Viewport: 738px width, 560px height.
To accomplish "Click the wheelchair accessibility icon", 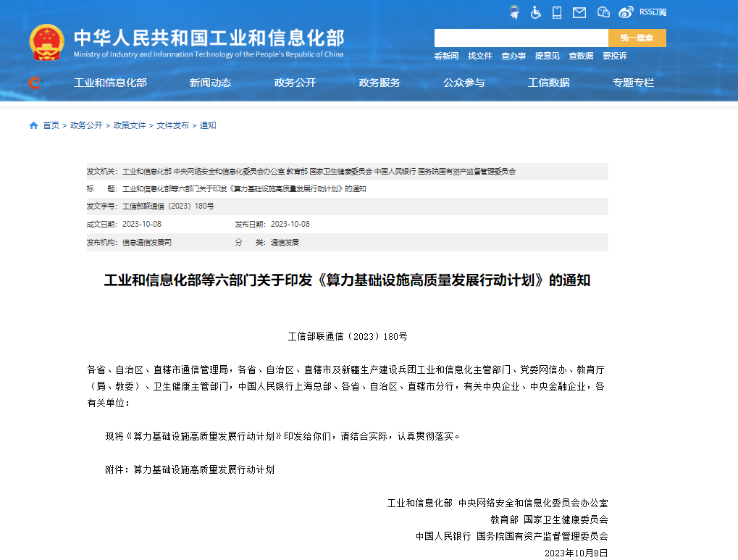I will (x=536, y=12).
